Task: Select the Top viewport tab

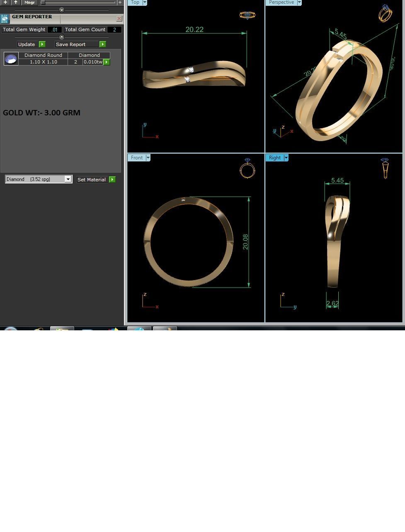Action: pyautogui.click(x=135, y=2)
